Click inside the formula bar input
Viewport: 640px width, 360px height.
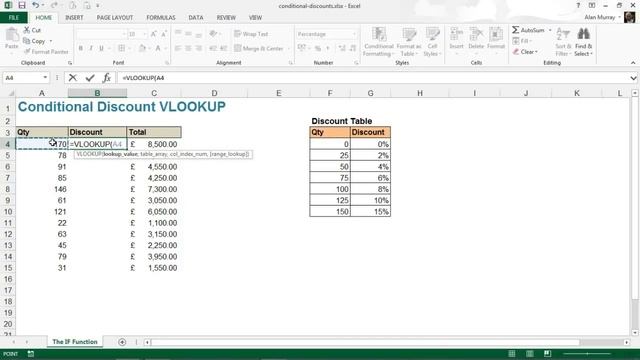click(373, 78)
